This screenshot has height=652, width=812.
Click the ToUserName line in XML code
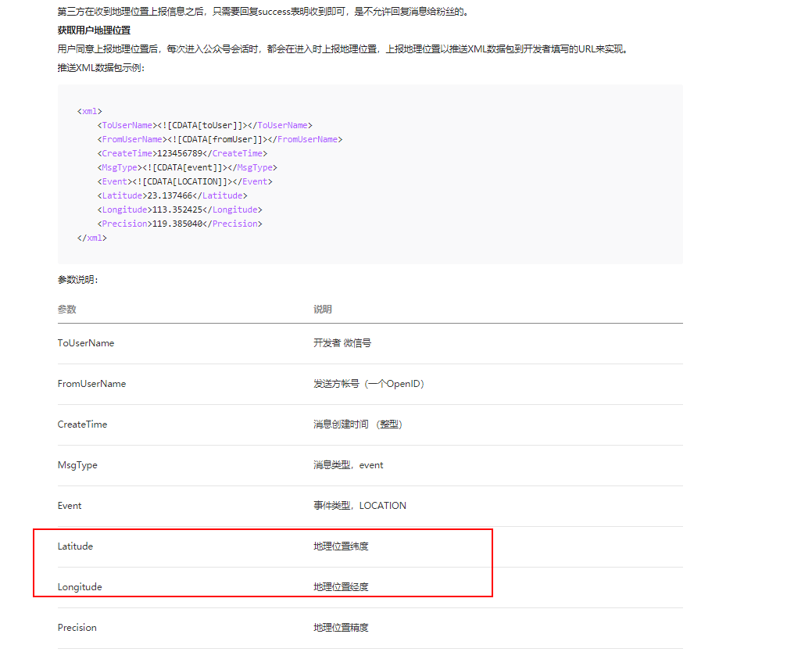click(205, 125)
